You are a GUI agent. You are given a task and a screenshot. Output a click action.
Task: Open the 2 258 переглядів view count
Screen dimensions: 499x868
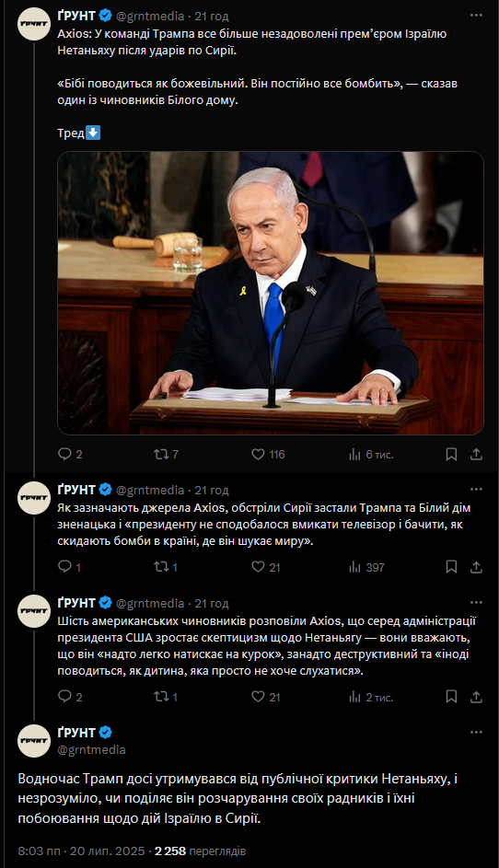coord(201,851)
